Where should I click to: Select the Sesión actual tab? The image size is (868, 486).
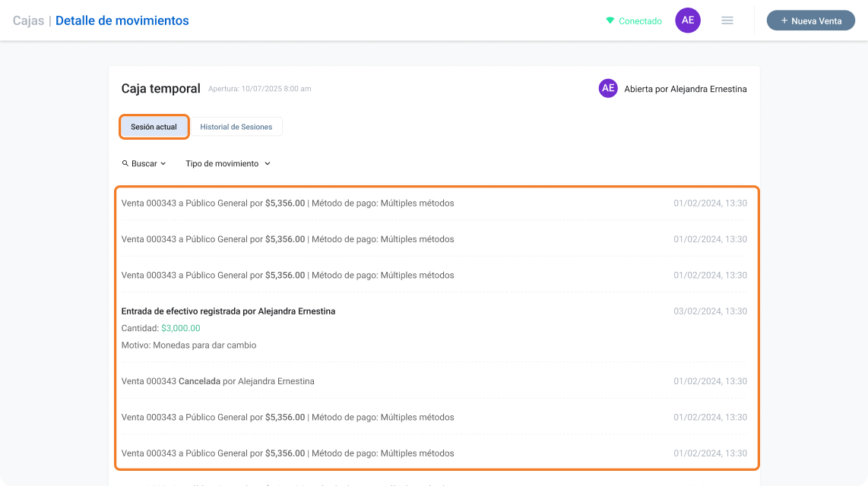point(154,127)
